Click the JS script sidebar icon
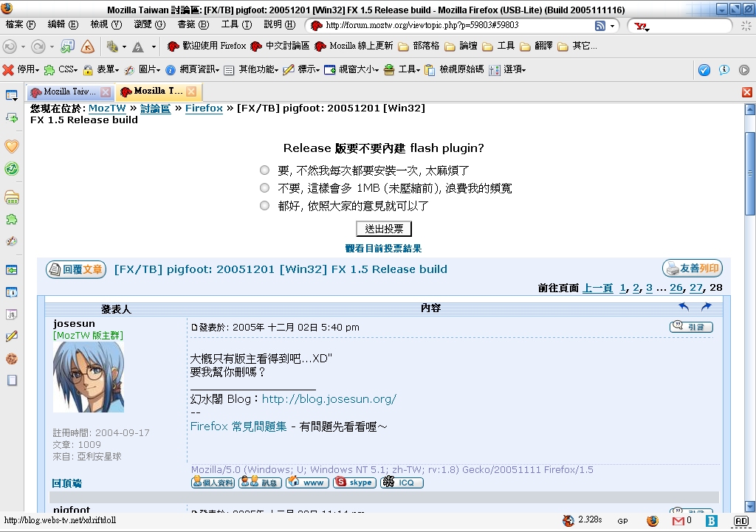Image resolution: width=756 pixels, height=532 pixels. (x=12, y=314)
